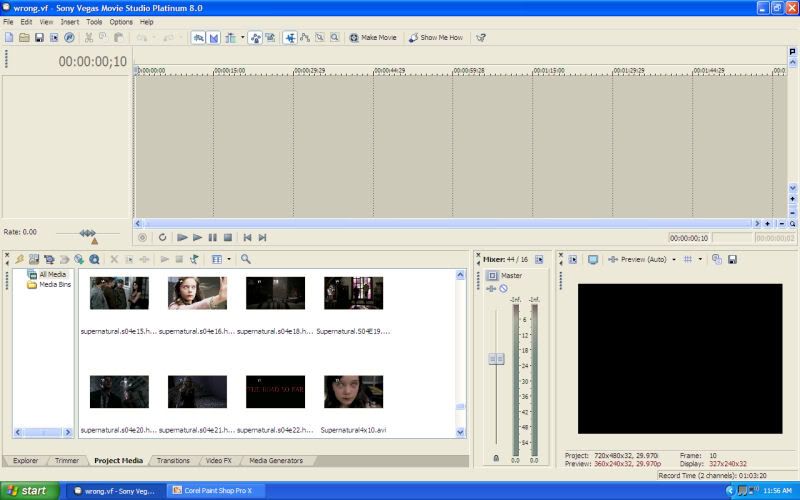Screen dimensions: 800x500
Task: Open the Help menu
Action: click(x=146, y=22)
